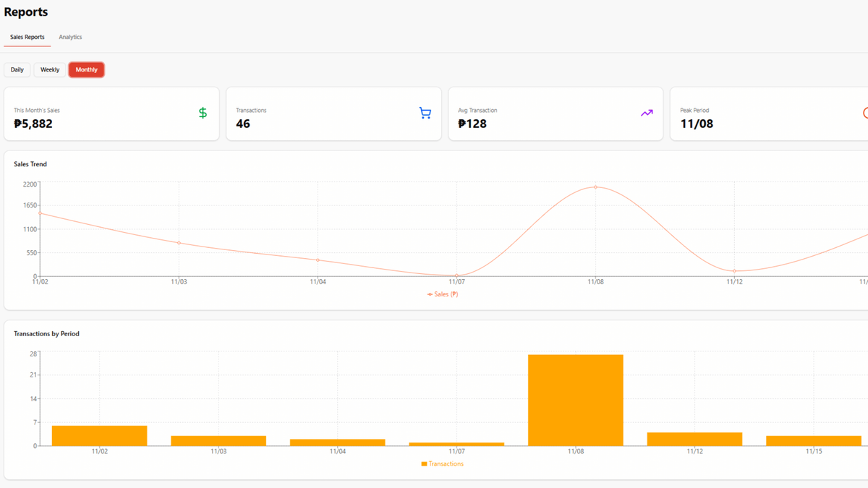
Task: Click the 11/15 transactions bar
Action: (814, 441)
